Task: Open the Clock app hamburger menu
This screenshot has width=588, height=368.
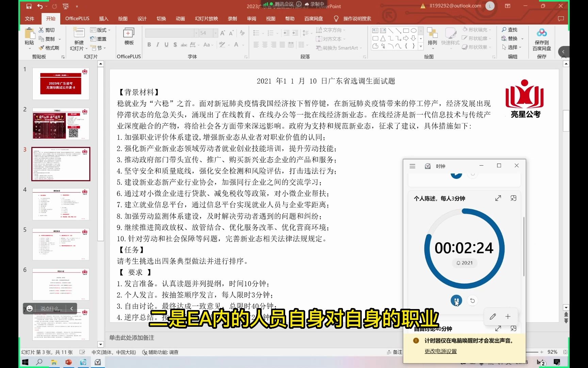Action: 412,166
